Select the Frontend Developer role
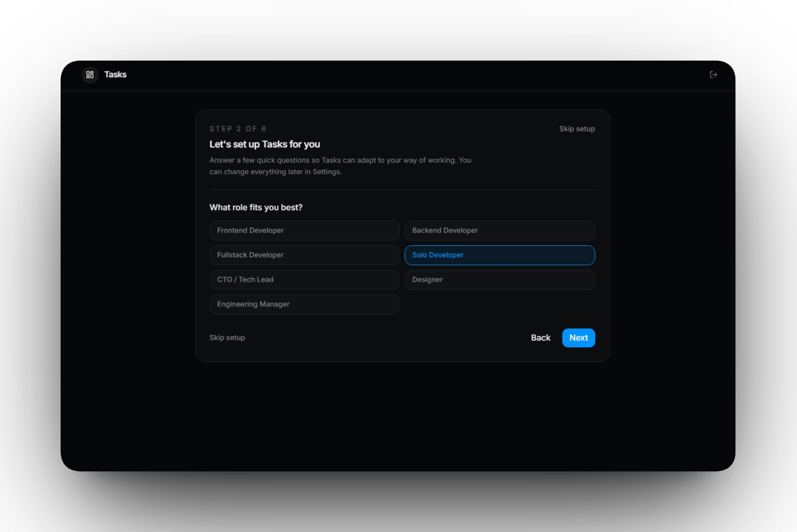Viewport: 797px width, 532px height. (304, 231)
